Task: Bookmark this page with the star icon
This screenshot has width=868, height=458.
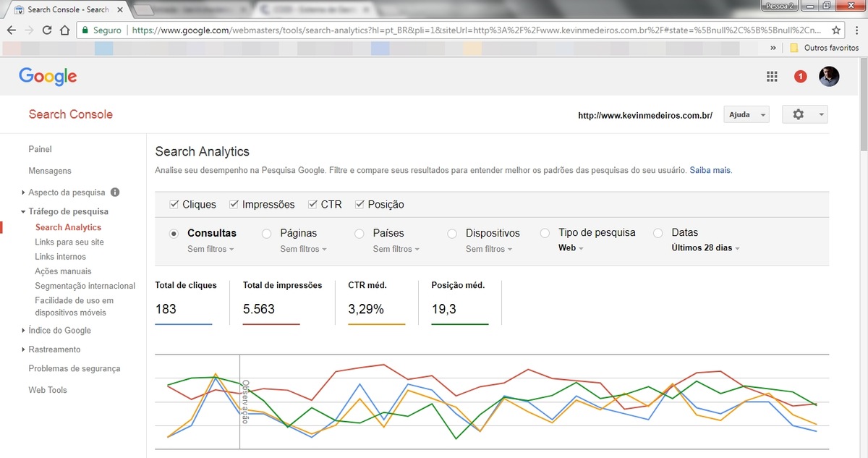Action: pos(836,30)
